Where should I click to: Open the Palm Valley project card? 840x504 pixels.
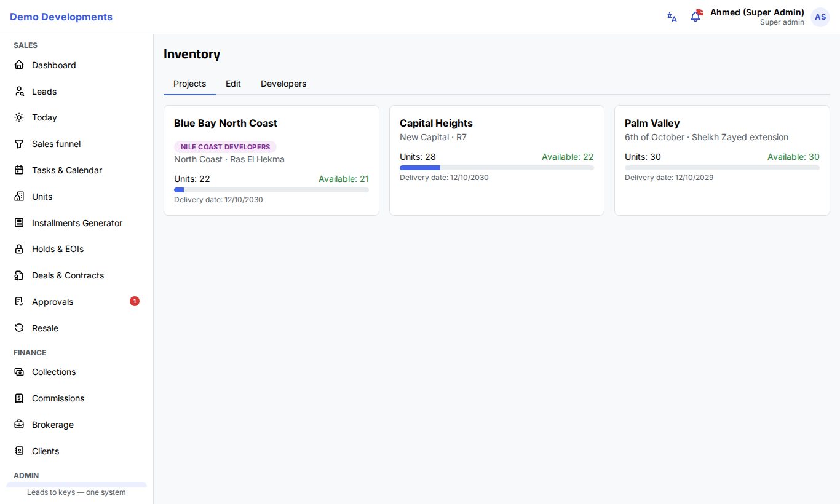tap(722, 160)
